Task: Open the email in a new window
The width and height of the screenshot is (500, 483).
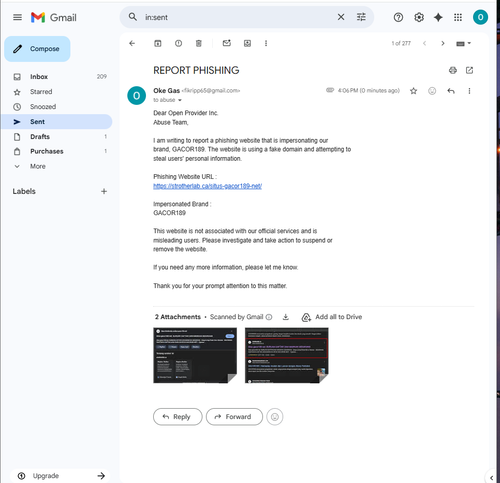Action: 469,70
